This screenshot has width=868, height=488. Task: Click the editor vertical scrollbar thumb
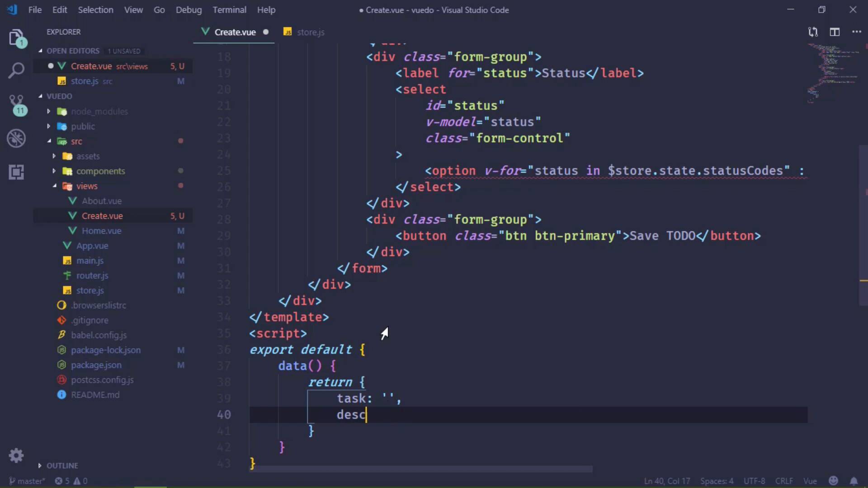point(863,226)
